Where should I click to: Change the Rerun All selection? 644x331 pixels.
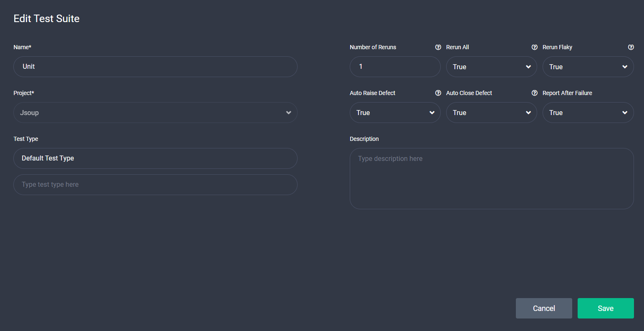[x=491, y=67]
